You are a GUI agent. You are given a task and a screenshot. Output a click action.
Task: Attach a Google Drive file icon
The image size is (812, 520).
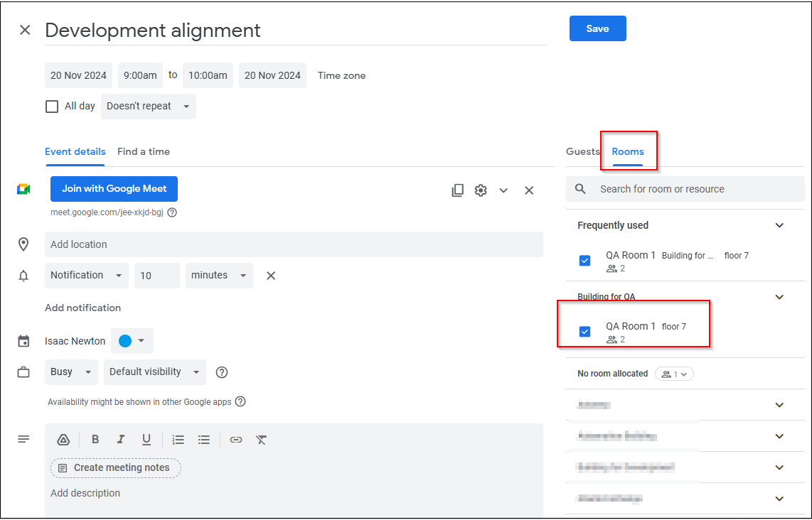pyautogui.click(x=63, y=440)
